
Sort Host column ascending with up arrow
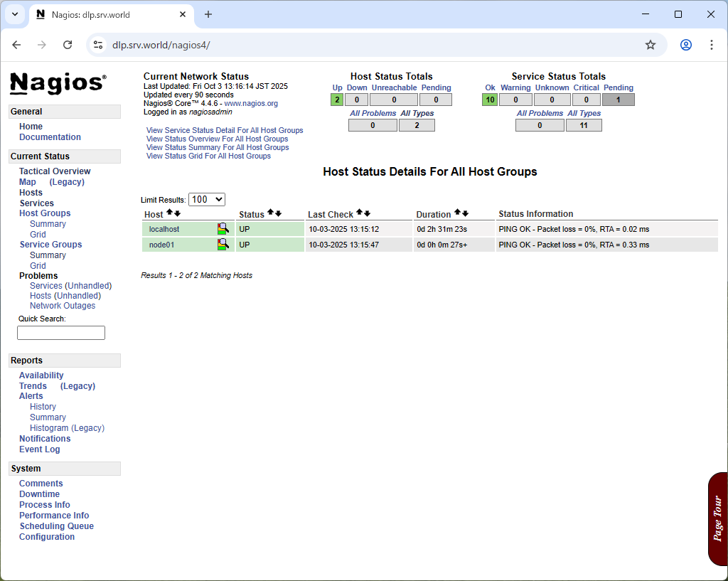[x=169, y=213]
